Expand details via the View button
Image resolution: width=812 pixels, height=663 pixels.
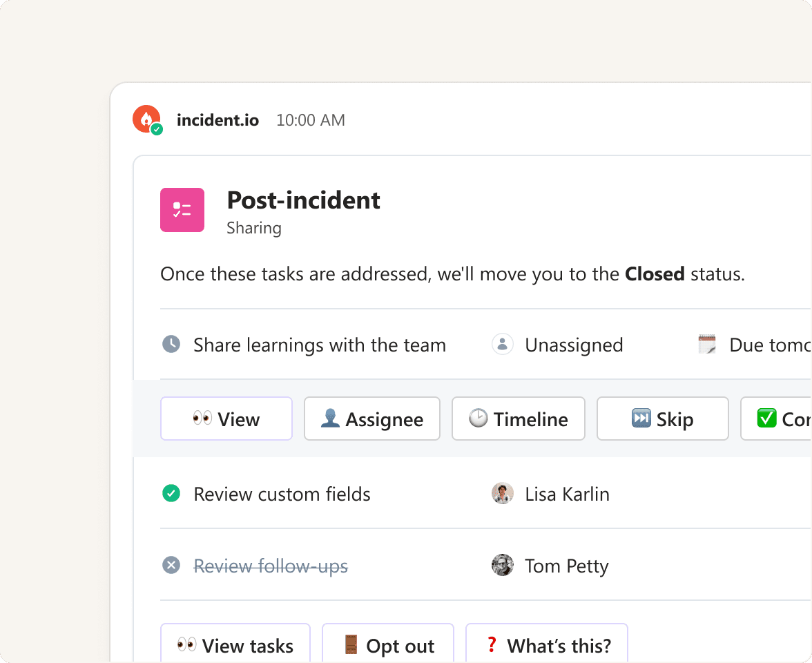pos(226,419)
